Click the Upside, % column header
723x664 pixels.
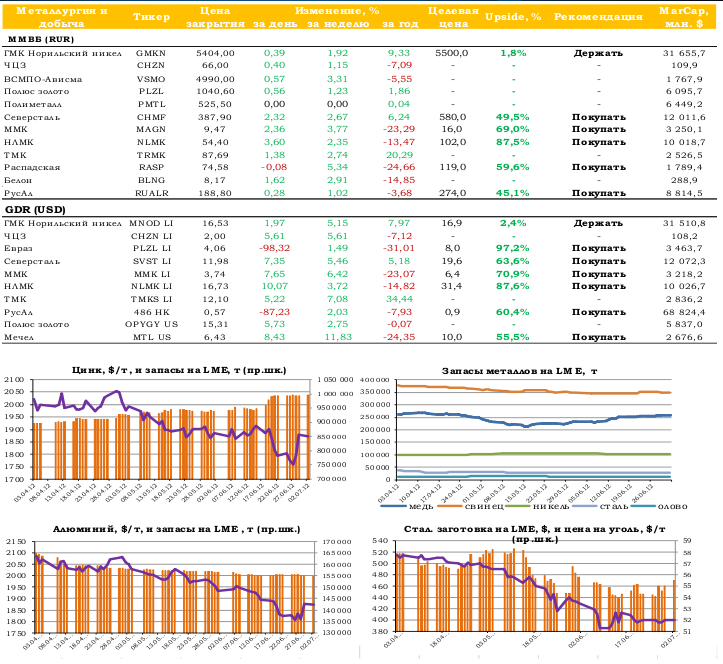[x=513, y=17]
